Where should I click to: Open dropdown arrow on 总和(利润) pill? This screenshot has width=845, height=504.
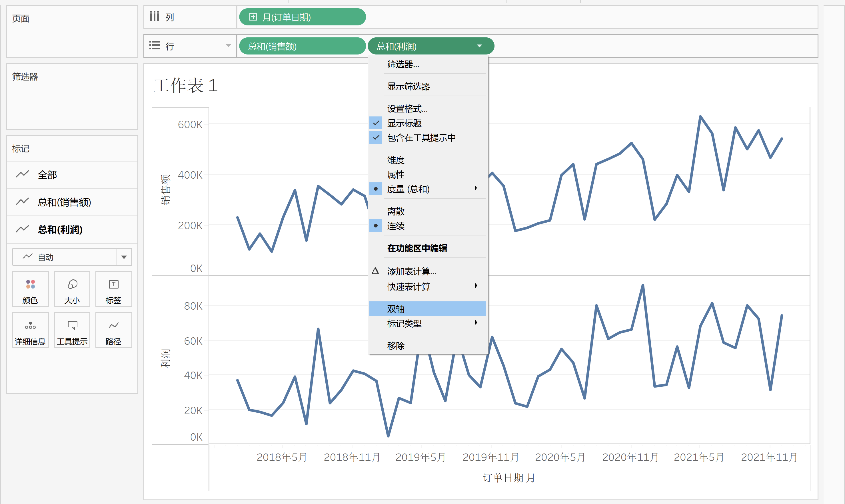click(x=480, y=46)
